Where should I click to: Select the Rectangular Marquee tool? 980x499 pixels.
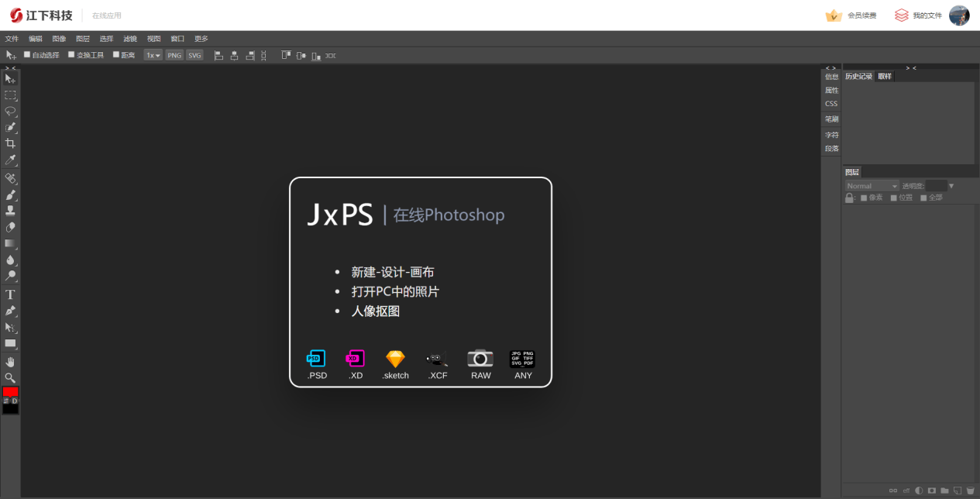(10, 95)
